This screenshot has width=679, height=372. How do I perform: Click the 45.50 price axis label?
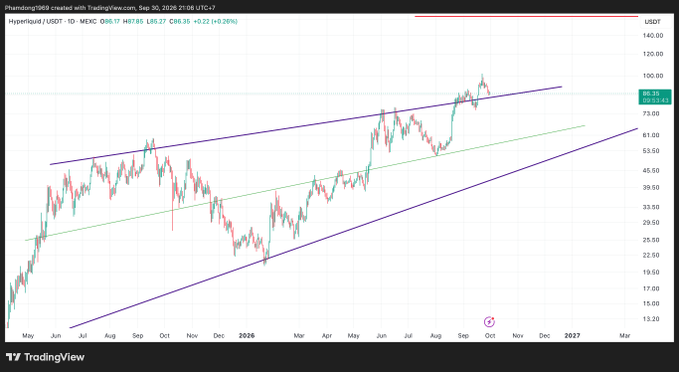651,171
